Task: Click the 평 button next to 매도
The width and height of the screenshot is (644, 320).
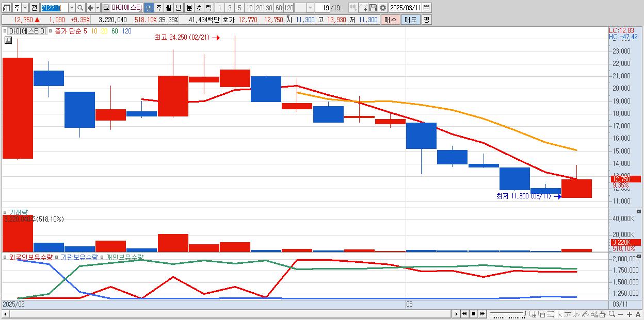Action: pos(426,20)
